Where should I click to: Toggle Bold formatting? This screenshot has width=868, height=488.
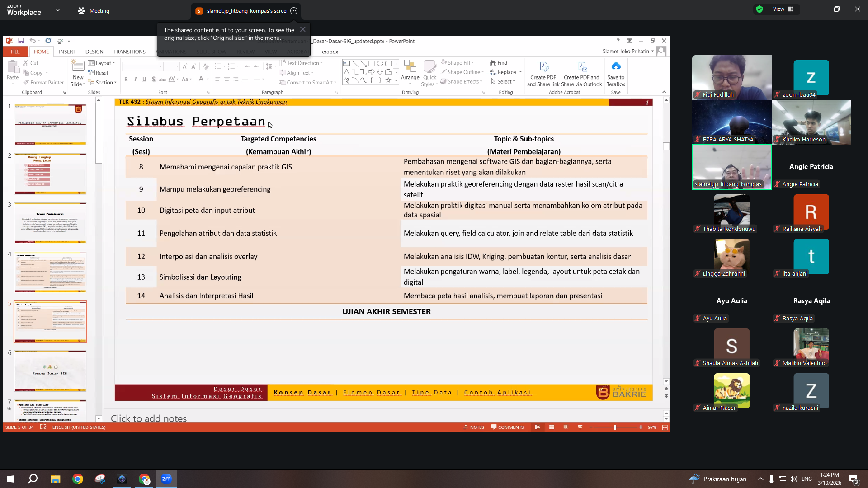coord(126,80)
